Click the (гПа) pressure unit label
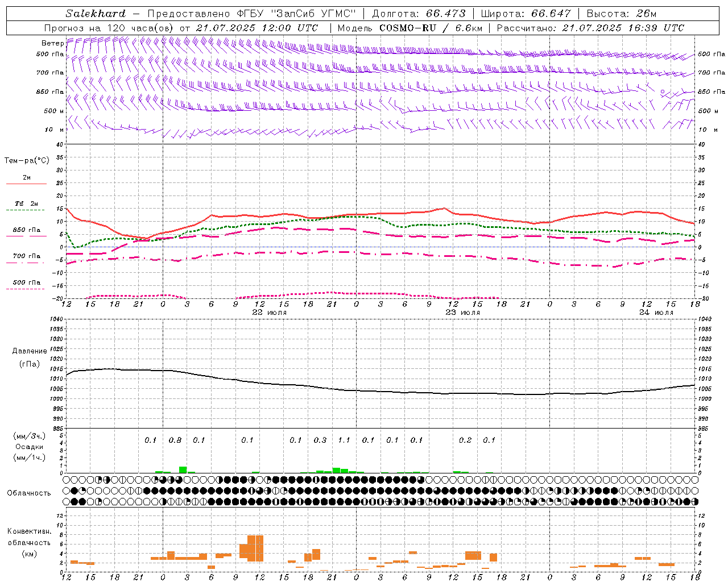This screenshot has height=582, width=728. click(30, 364)
